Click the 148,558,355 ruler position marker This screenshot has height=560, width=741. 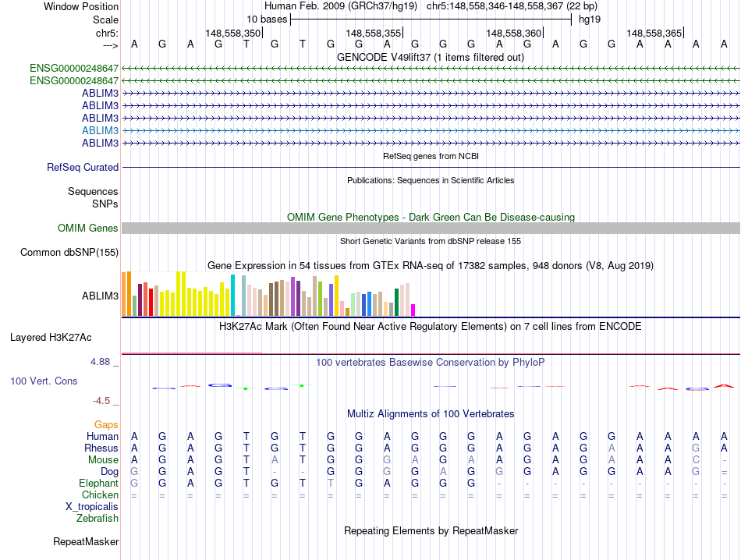[374, 33]
